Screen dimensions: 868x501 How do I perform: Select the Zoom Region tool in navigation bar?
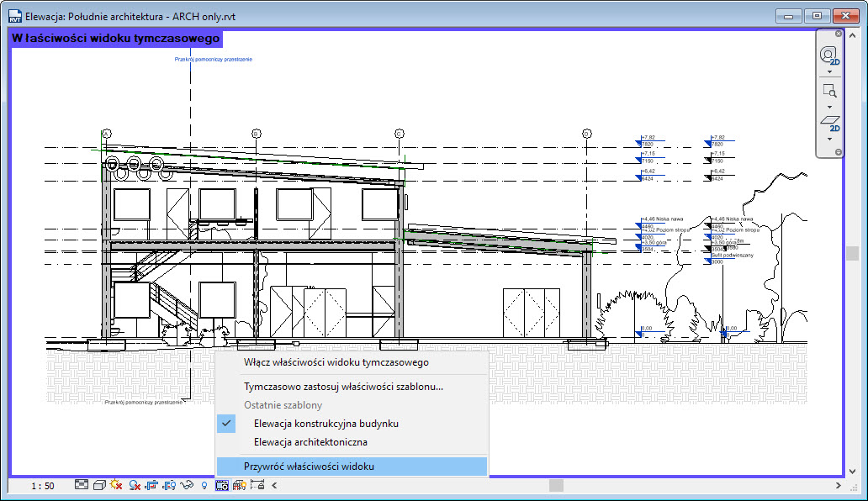tap(829, 91)
